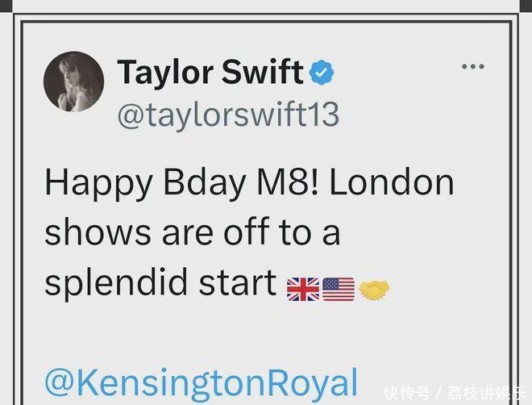Click the US flag emoji
The width and height of the screenshot is (532, 405).
click(x=339, y=290)
